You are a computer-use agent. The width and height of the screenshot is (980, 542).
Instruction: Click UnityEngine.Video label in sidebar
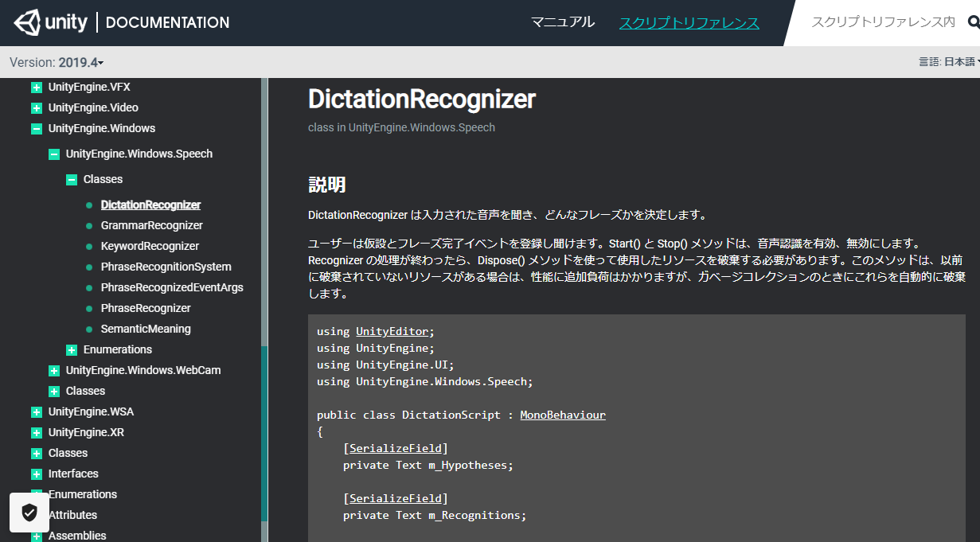point(93,107)
